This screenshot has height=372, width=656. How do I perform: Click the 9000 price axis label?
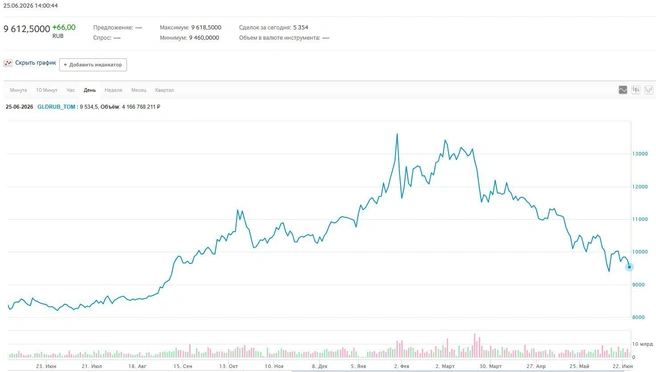639,285
